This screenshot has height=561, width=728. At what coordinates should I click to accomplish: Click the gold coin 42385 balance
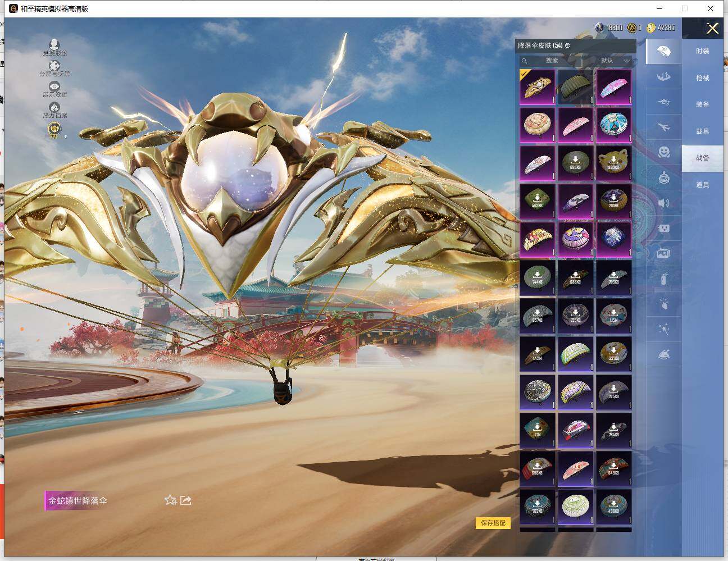coord(661,28)
